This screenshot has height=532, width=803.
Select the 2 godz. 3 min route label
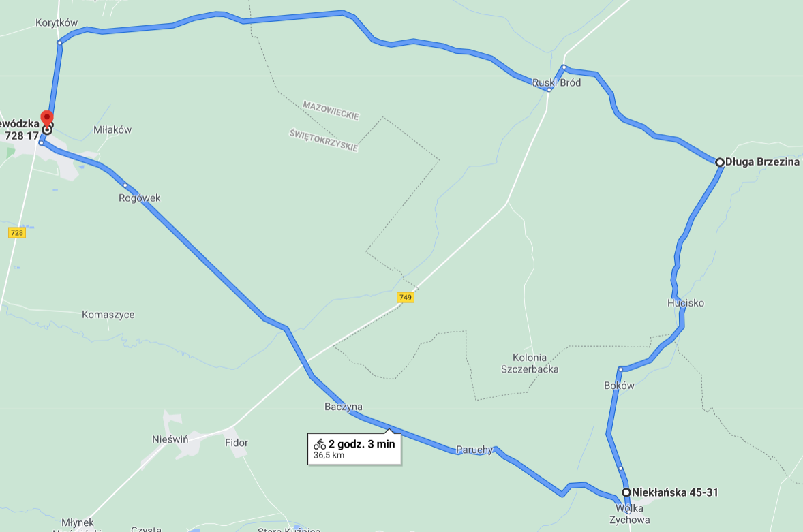point(361,444)
